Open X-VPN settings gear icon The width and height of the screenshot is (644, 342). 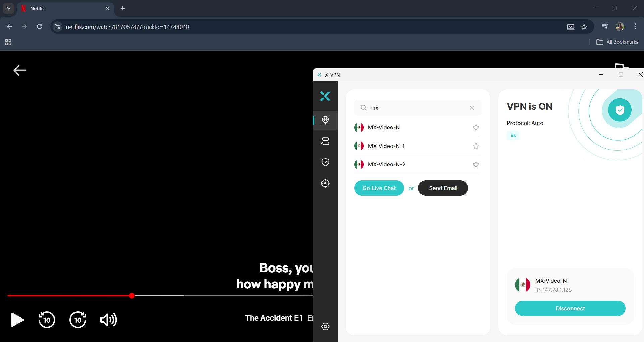point(325,327)
